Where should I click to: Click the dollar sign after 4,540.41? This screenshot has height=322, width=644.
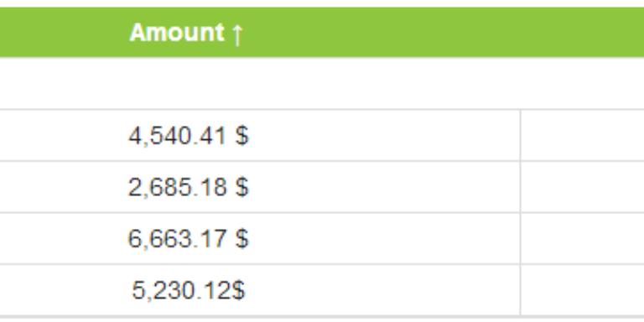241,136
